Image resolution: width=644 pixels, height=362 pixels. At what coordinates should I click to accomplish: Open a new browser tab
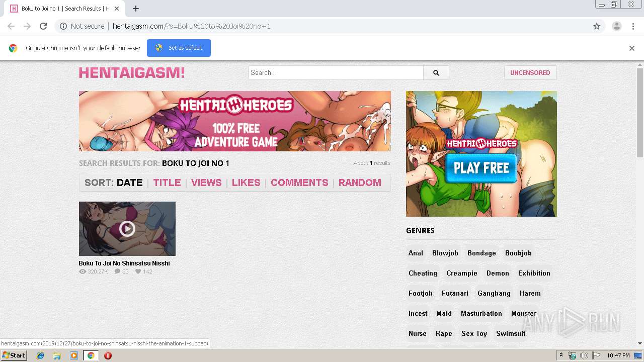(136, 9)
